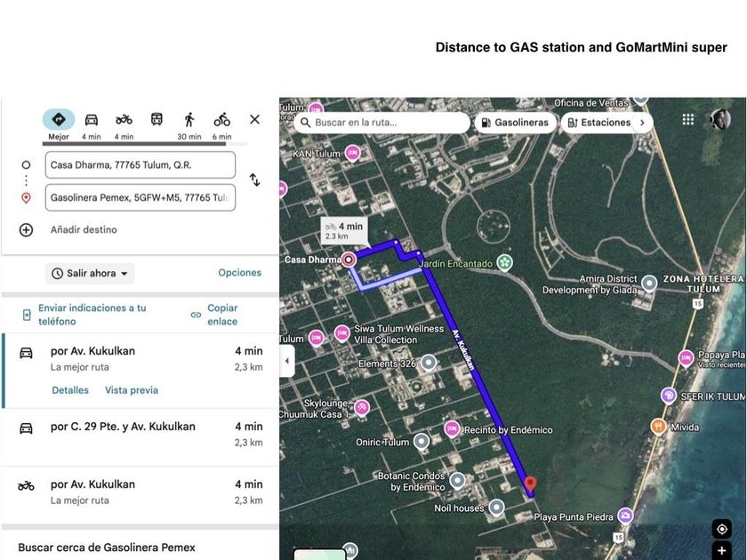Screen dimensions: 747x560
Task: Click the SFER IK TULUM marker
Action: (669, 396)
